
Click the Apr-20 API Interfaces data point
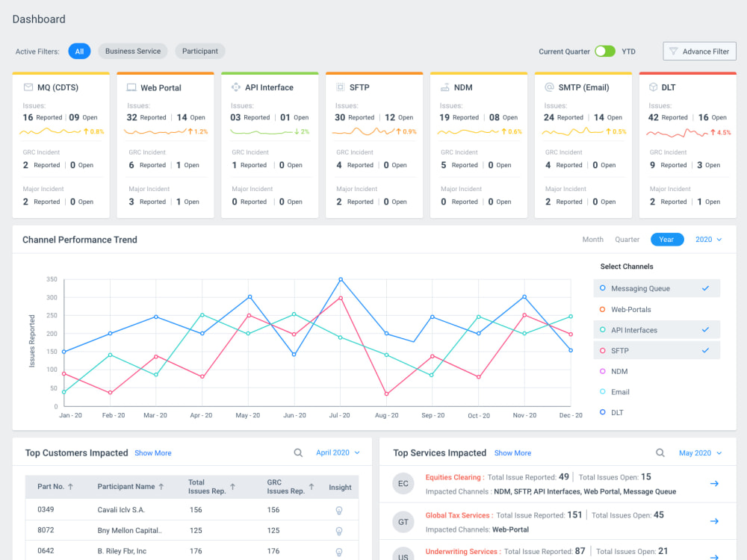click(202, 315)
